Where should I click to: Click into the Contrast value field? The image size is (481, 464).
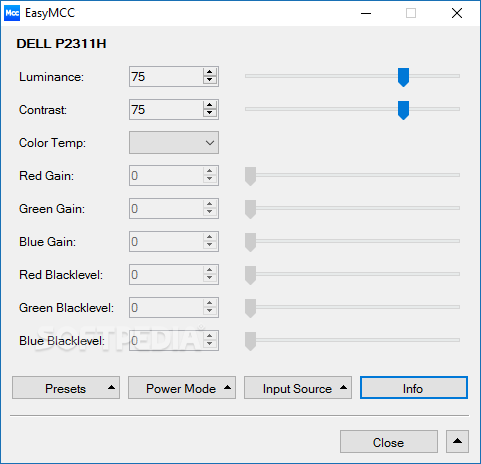(166, 110)
